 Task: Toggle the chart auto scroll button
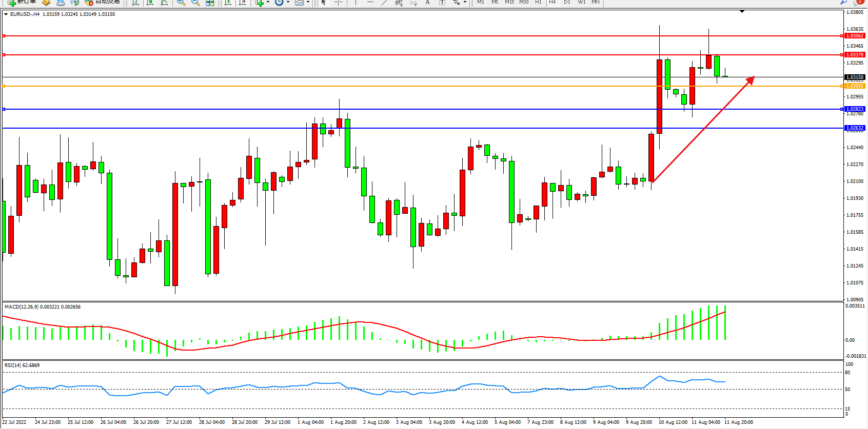point(228,3)
